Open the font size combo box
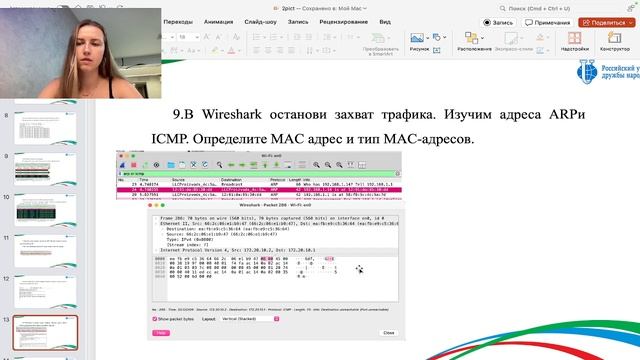 coord(189,37)
